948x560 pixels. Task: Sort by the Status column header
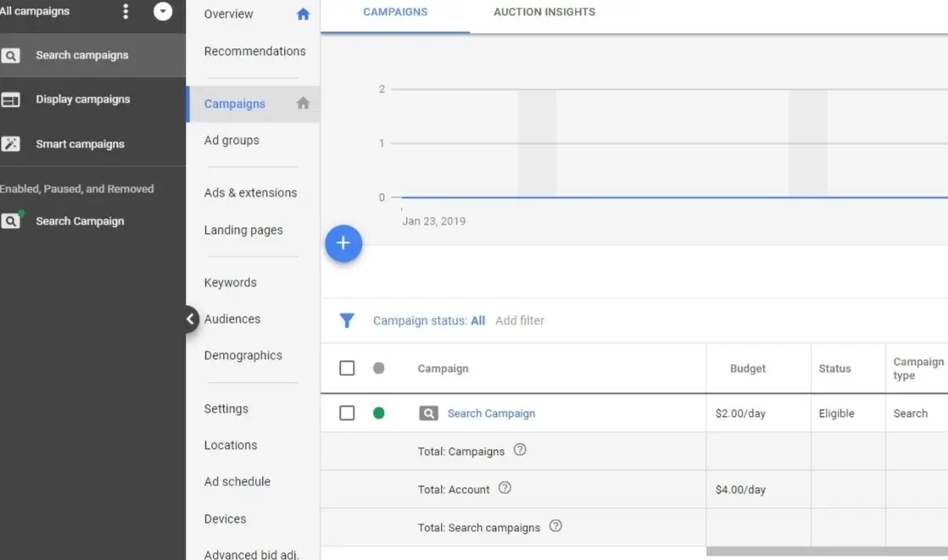click(834, 369)
